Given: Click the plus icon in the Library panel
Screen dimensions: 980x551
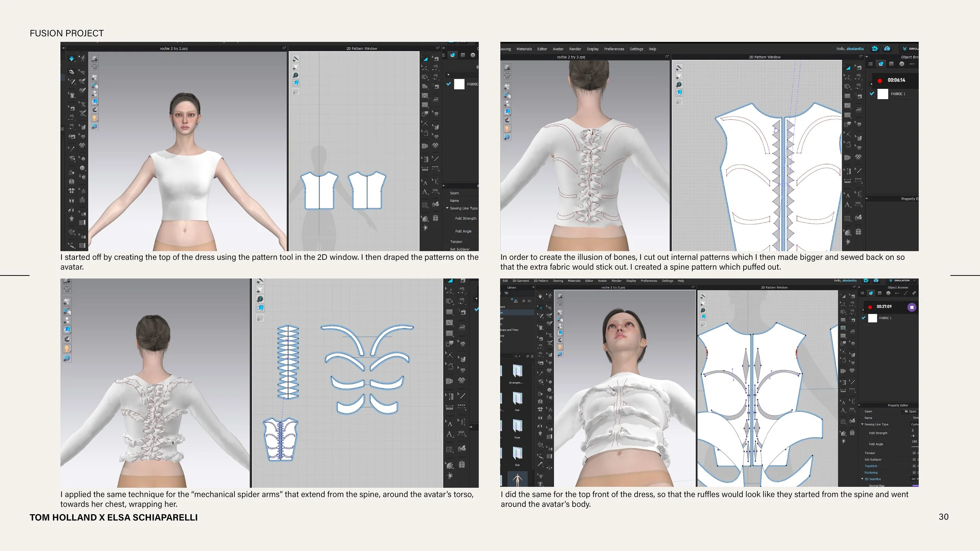Looking at the screenshot, I should coord(523,301).
